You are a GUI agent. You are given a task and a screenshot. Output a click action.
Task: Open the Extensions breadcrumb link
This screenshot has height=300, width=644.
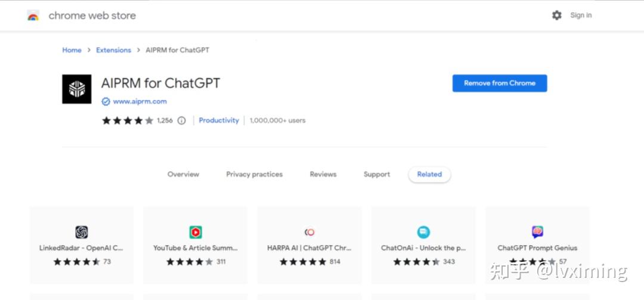click(x=113, y=50)
